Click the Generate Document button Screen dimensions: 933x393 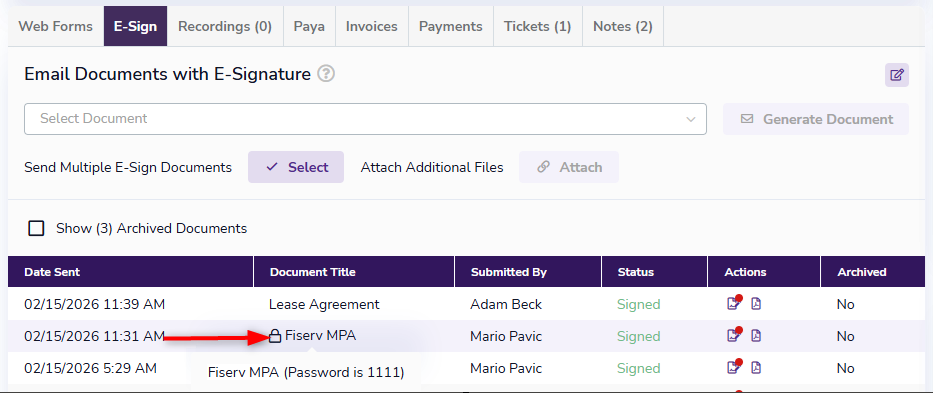(816, 119)
